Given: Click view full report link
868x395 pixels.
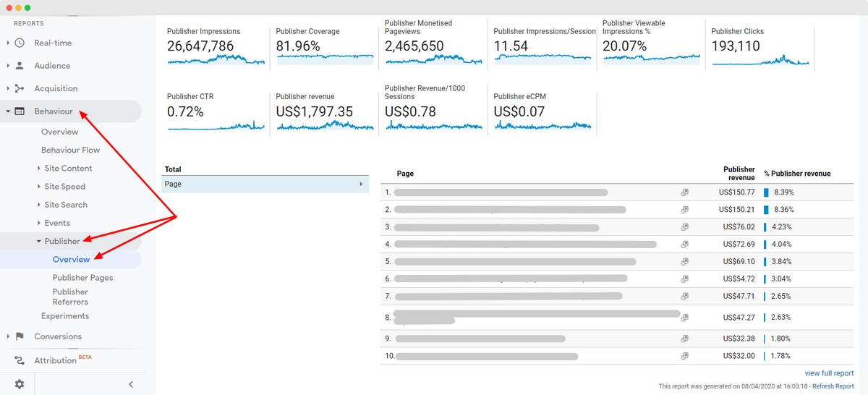Looking at the screenshot, I should click(829, 373).
